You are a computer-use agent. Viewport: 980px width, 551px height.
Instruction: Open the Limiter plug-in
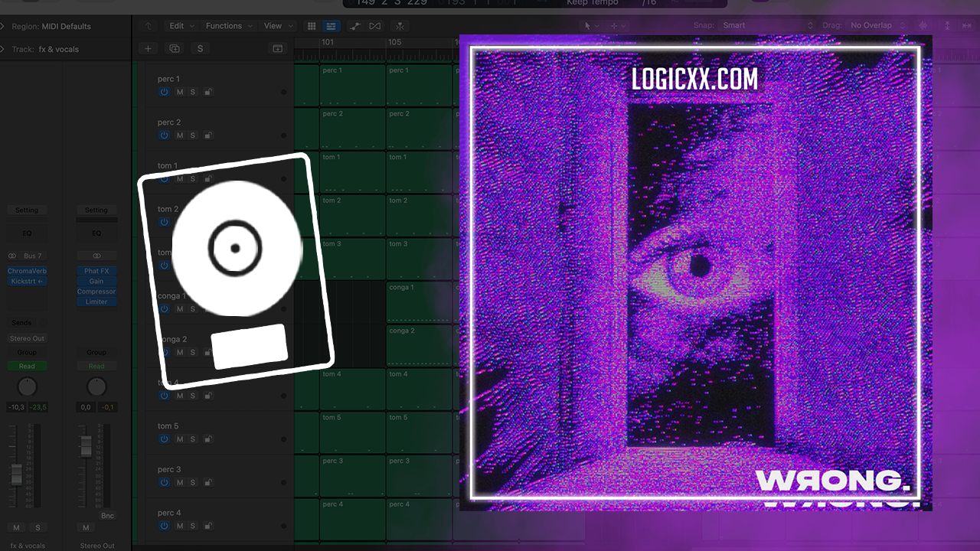coord(96,302)
